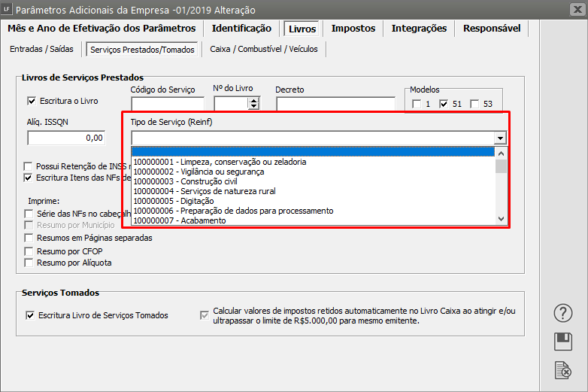Enable Modelos 53 checkbox
This screenshot has height=392, width=588.
(x=474, y=104)
